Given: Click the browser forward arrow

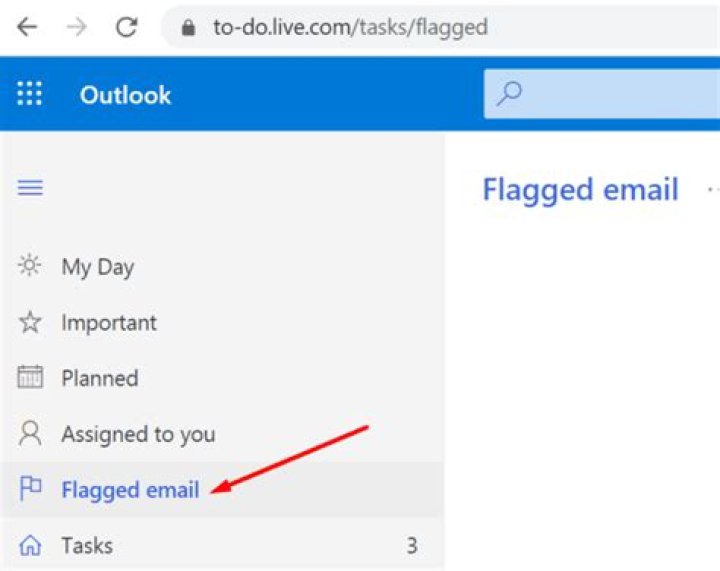Looking at the screenshot, I should point(76,28).
